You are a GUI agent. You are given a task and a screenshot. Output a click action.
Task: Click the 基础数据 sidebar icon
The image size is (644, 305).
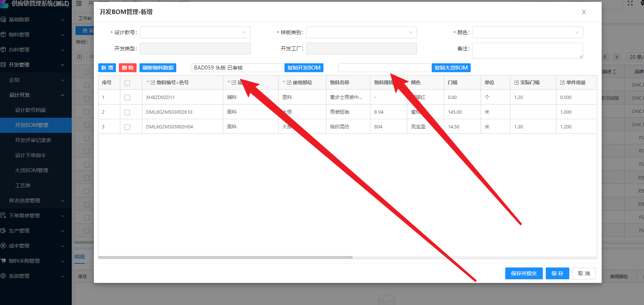pos(3,19)
